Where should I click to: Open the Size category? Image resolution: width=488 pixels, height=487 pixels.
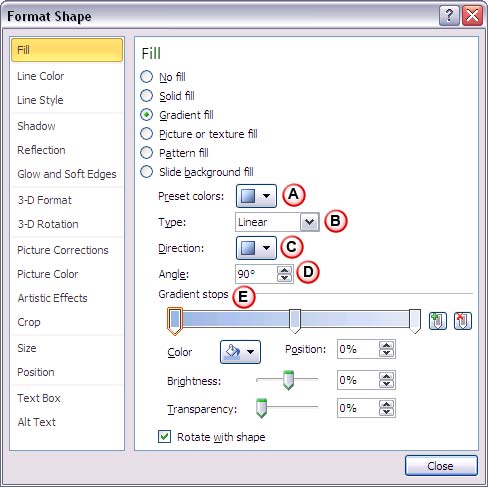tap(67, 348)
